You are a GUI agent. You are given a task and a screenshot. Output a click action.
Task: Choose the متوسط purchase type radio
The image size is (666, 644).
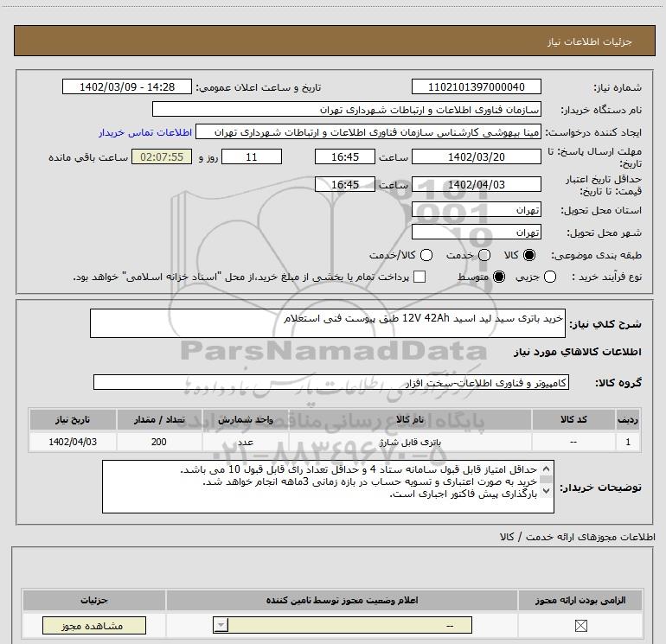pyautogui.click(x=499, y=277)
